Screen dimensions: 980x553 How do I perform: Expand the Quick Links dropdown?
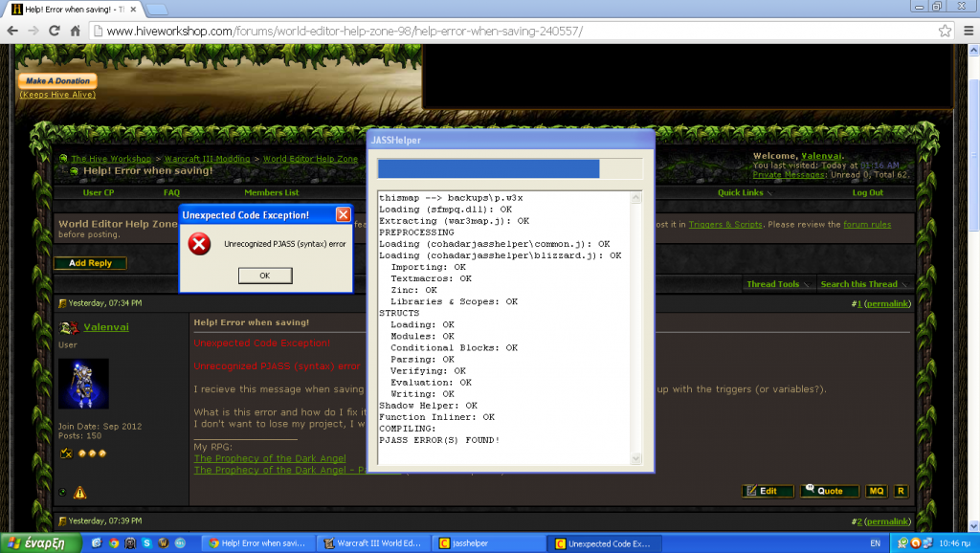click(x=745, y=192)
